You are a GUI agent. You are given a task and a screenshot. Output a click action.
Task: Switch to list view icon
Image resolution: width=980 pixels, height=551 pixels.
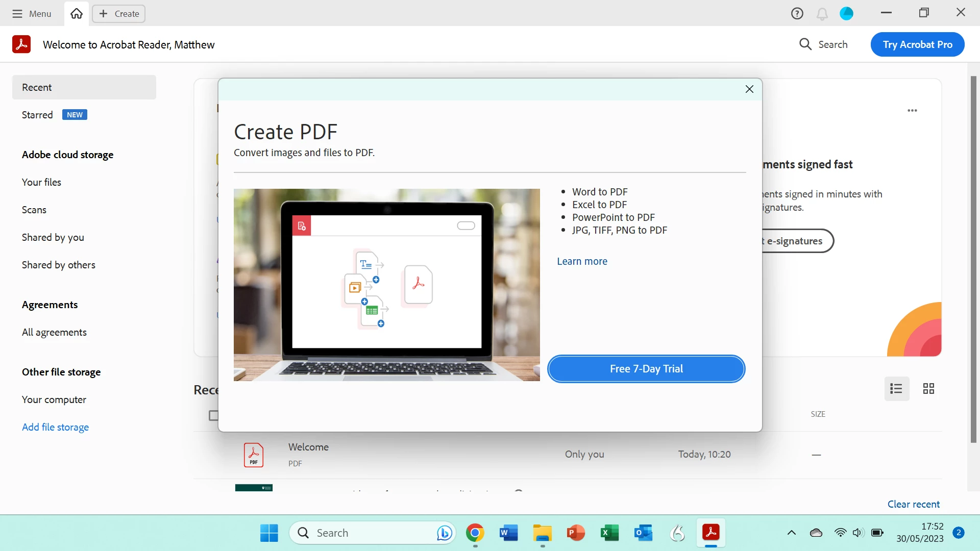coord(896,389)
